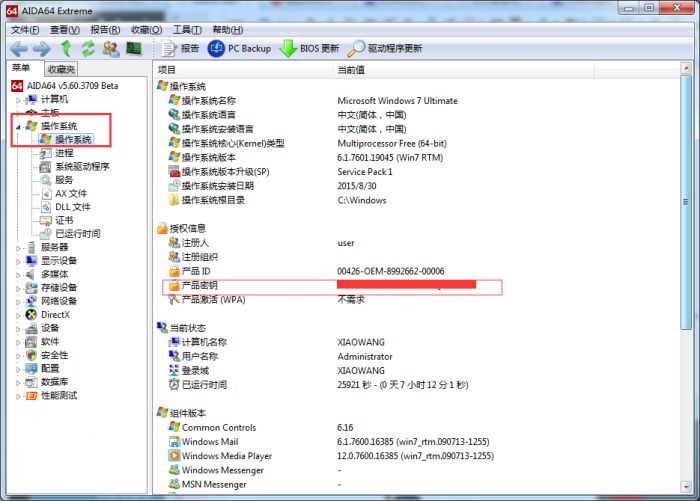Open the 帮助(H) menu
700x501 pixels.
[228, 30]
